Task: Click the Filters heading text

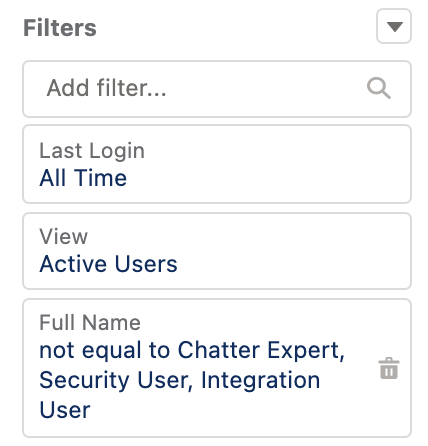Action: 60,28
